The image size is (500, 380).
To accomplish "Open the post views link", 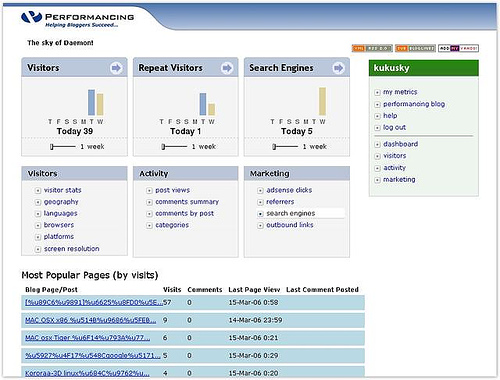I will tap(173, 190).
